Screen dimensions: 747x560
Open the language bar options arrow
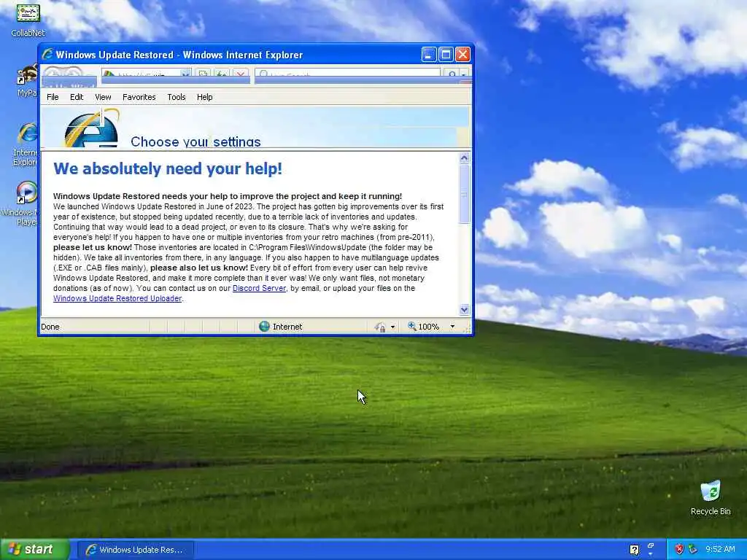[x=651, y=554]
